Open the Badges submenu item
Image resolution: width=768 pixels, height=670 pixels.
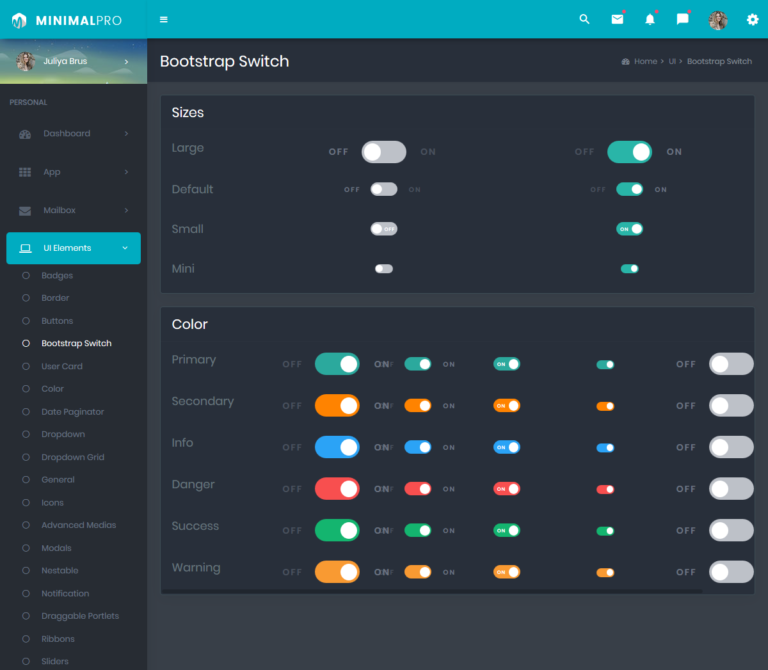click(57, 275)
